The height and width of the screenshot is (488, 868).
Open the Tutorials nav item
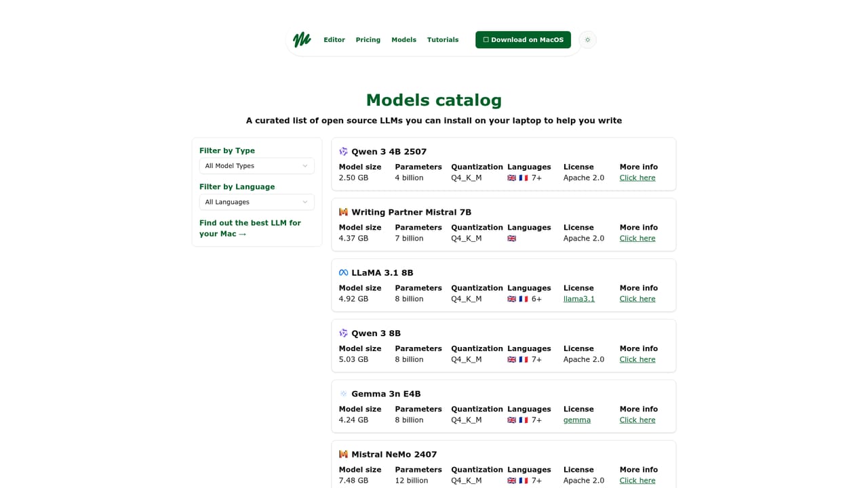[x=443, y=40]
